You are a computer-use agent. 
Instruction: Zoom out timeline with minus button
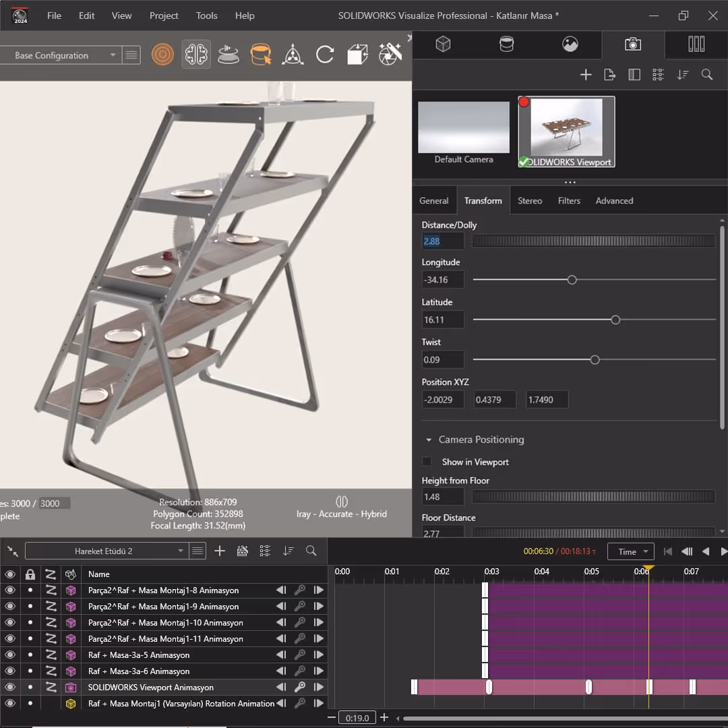coord(332,717)
